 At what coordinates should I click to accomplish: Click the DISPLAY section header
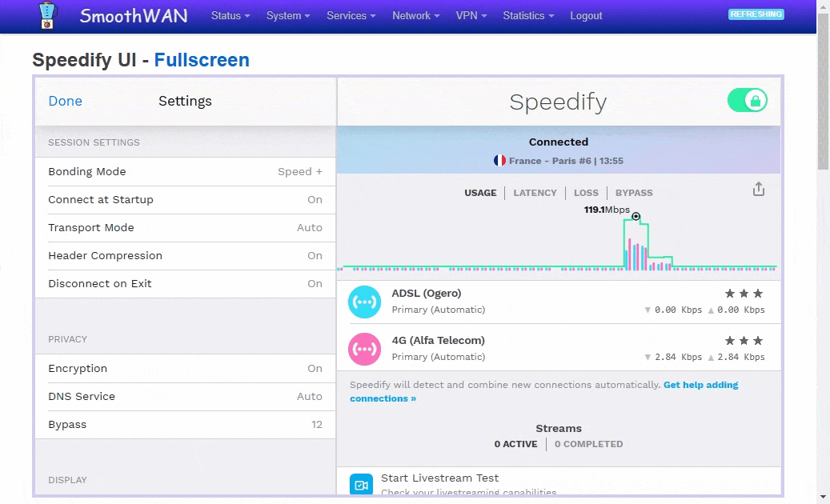click(x=67, y=480)
